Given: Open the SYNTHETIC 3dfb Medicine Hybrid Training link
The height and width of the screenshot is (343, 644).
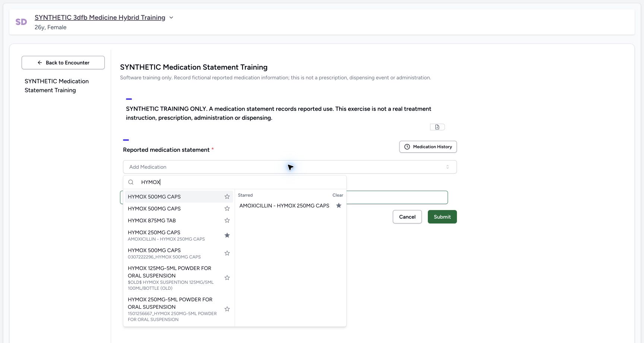Looking at the screenshot, I should click(100, 18).
